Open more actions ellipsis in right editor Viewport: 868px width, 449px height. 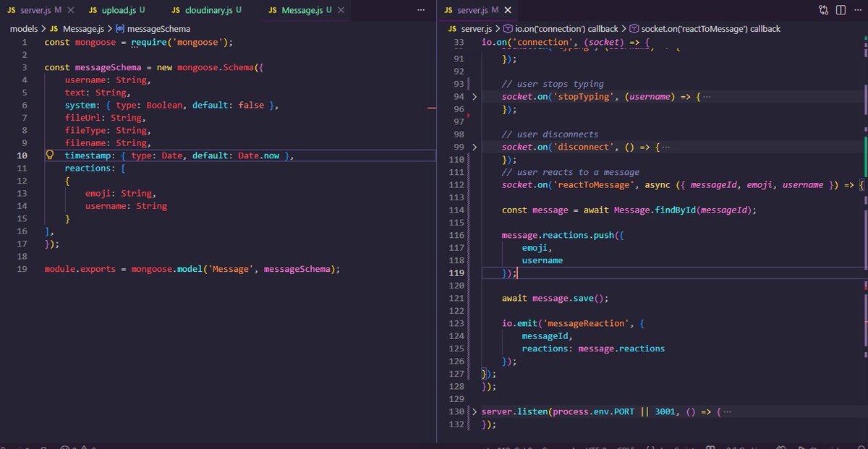click(x=857, y=10)
